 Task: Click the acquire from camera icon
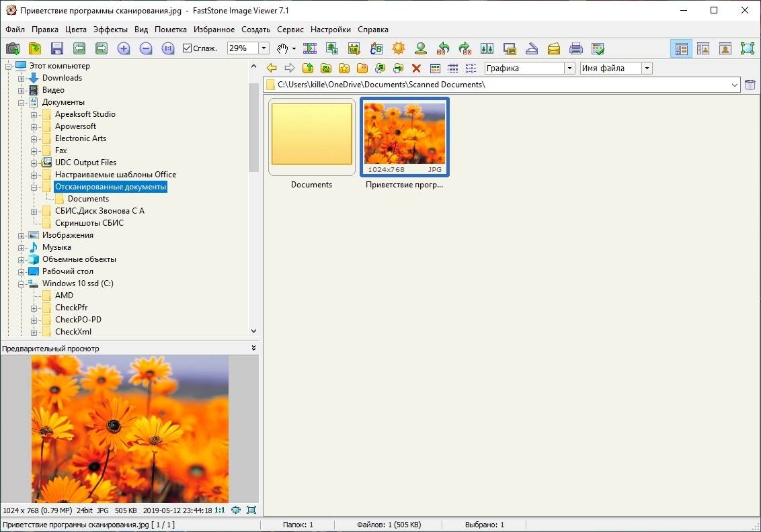[x=13, y=48]
